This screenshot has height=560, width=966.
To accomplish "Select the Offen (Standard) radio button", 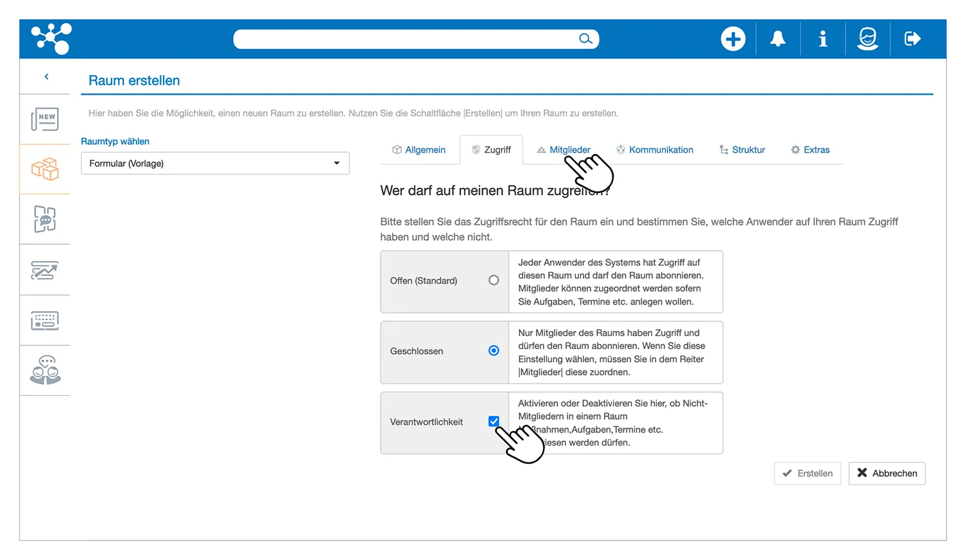I will pyautogui.click(x=493, y=281).
